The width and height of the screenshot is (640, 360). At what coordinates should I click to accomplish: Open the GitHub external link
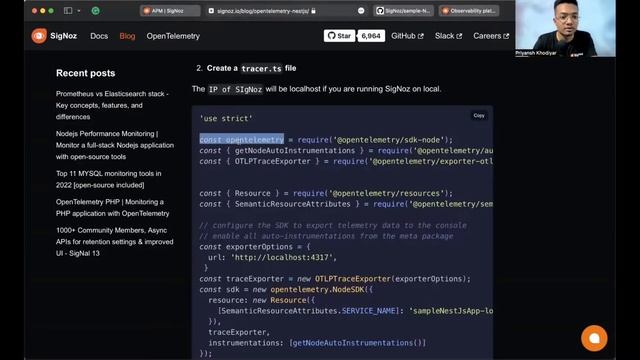point(407,36)
